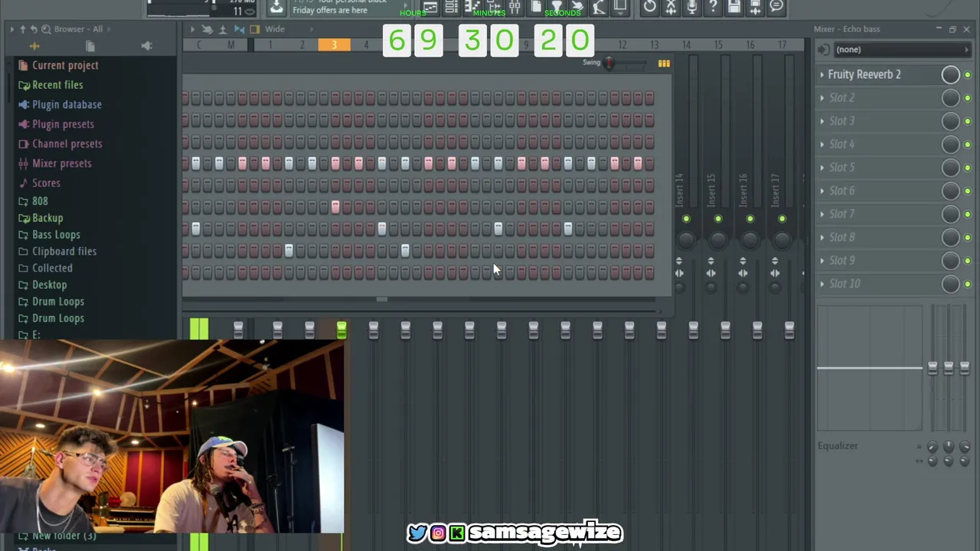Mute Insert 15 via green LED

(718, 220)
